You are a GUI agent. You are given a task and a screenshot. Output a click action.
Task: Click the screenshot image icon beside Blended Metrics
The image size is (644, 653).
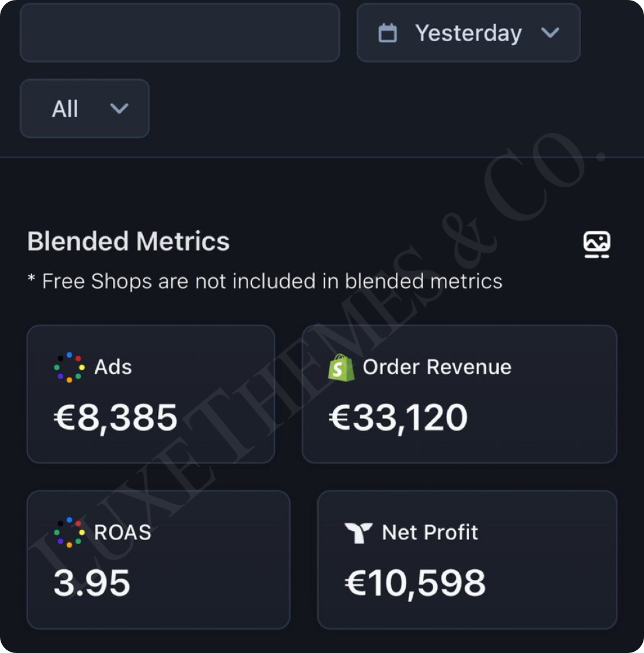597,244
